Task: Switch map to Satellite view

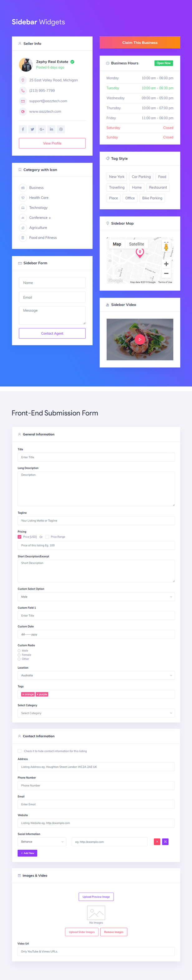Action: 137,244
